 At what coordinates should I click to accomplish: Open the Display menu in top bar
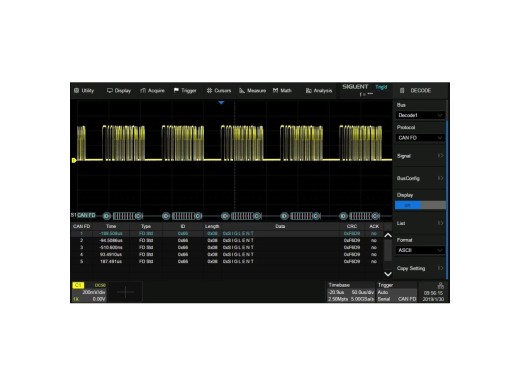[119, 90]
